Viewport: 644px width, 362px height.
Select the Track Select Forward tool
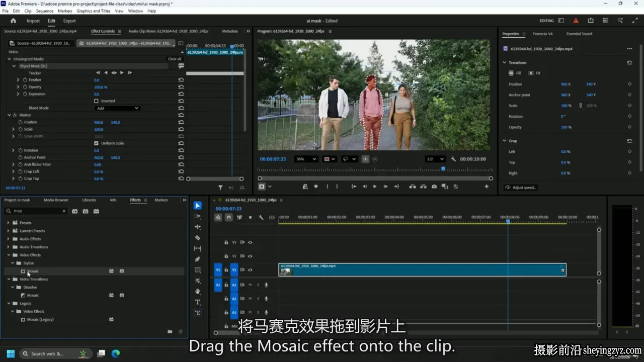coord(198,216)
